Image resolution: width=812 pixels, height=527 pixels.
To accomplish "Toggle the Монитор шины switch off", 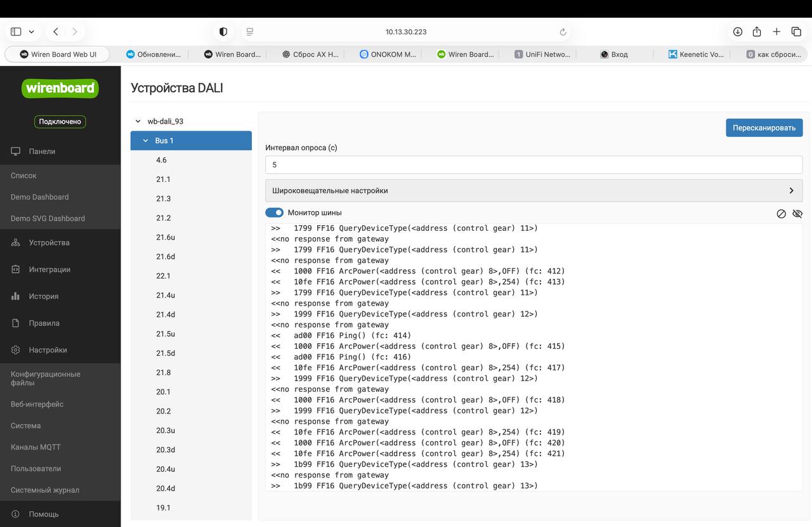I will coord(274,213).
